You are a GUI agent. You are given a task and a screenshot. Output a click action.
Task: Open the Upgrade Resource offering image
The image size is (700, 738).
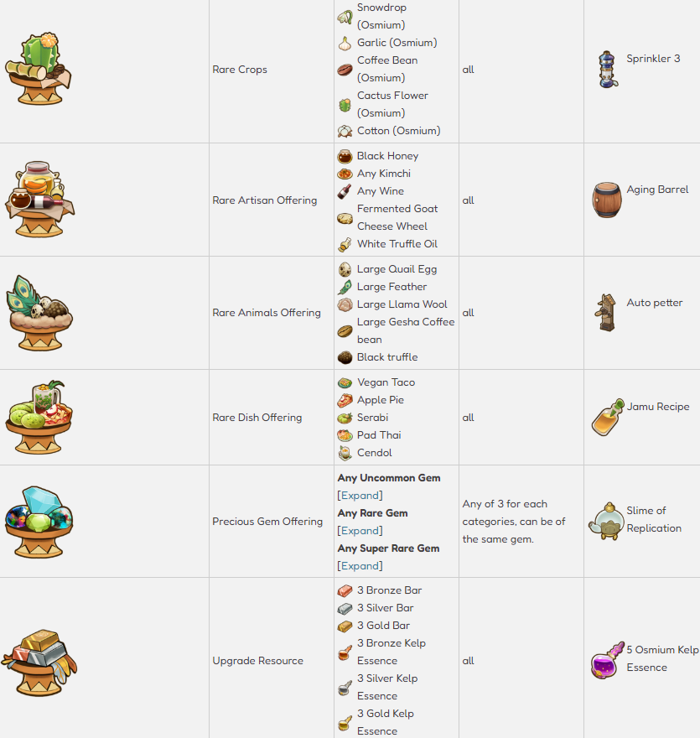[x=38, y=660]
